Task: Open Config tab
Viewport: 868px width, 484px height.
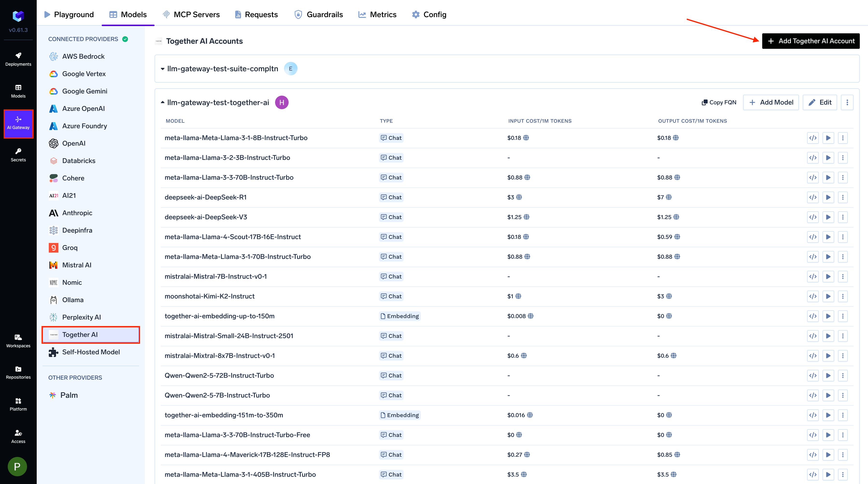Action: tap(429, 14)
